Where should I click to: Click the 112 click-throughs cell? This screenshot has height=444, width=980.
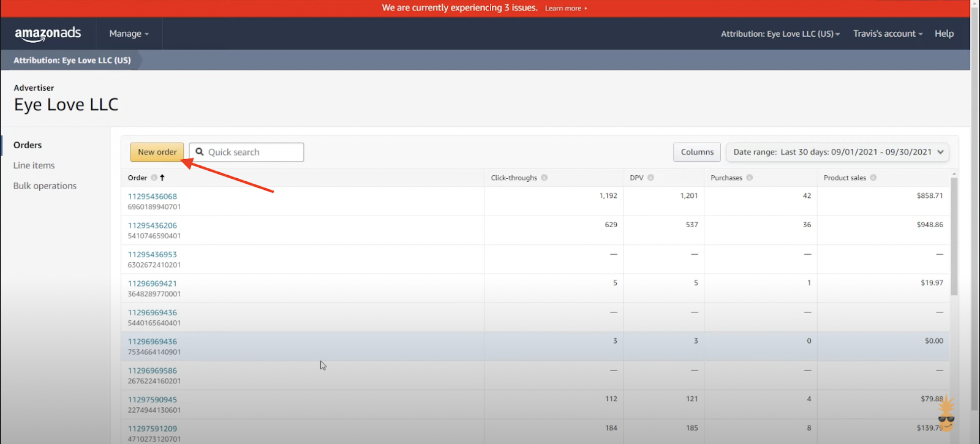[x=611, y=399]
